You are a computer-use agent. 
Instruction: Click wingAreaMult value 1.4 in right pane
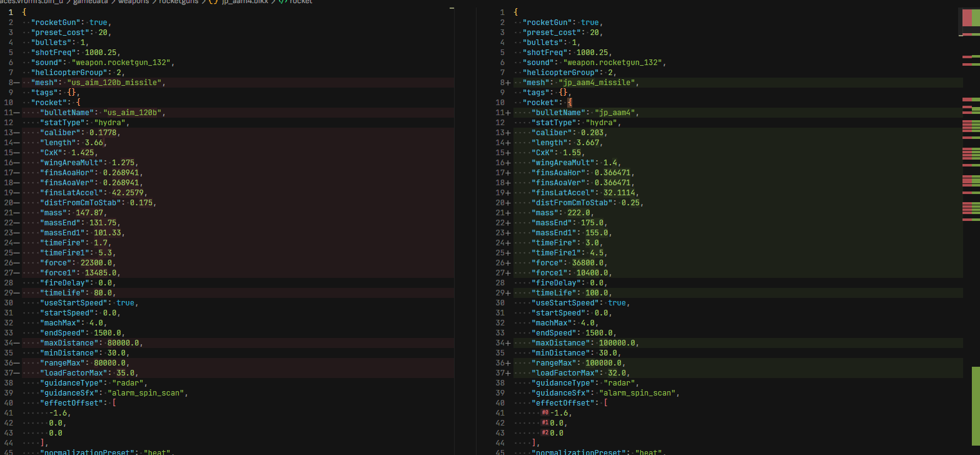[x=610, y=163]
